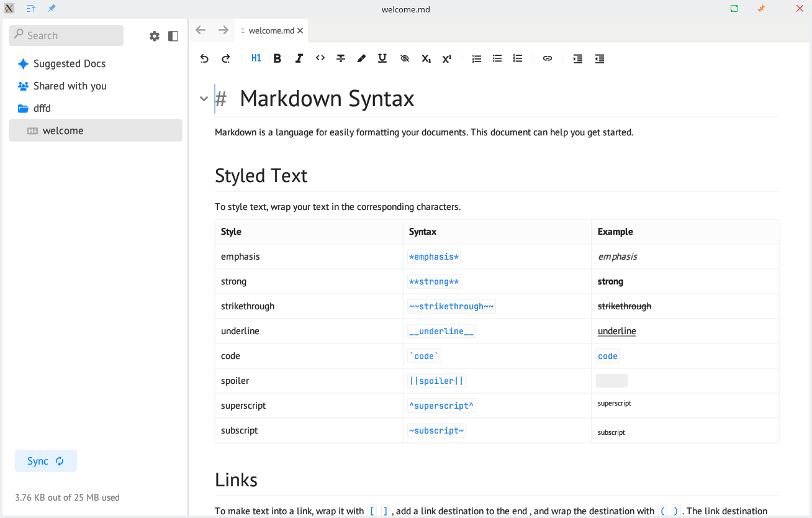Collapse the Markdown Syntax heading section
812x518 pixels.
pyautogui.click(x=204, y=99)
